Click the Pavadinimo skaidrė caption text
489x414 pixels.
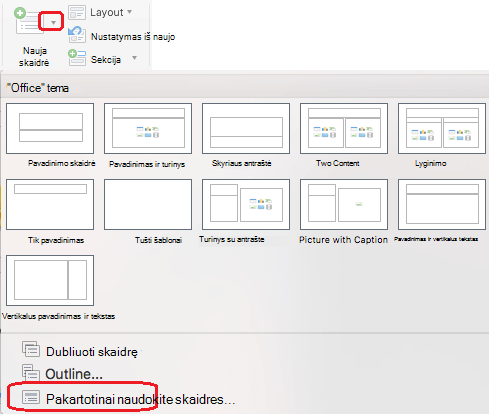(62, 163)
